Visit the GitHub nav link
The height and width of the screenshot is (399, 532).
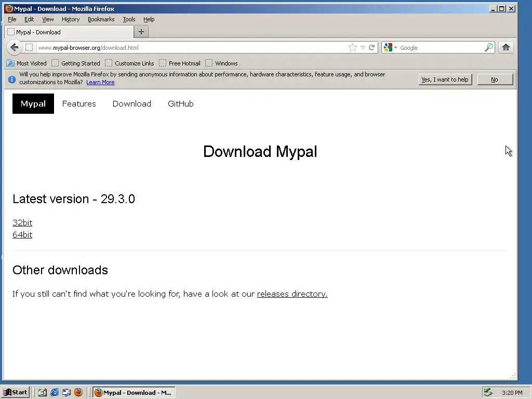[180, 103]
